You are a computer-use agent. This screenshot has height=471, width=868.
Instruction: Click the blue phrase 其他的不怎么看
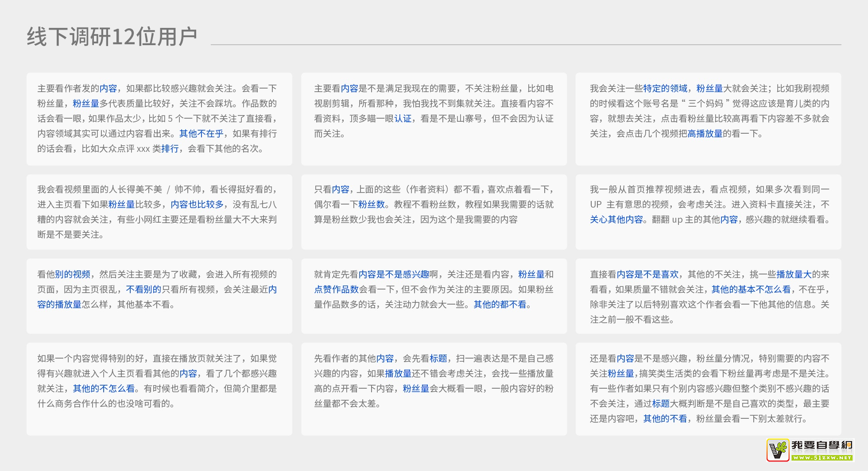pyautogui.click(x=104, y=389)
